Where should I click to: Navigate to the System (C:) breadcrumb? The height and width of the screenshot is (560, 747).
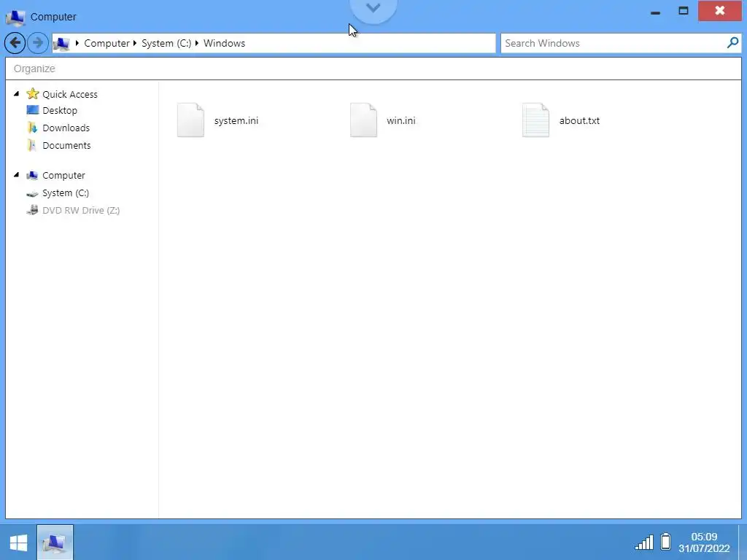click(166, 43)
